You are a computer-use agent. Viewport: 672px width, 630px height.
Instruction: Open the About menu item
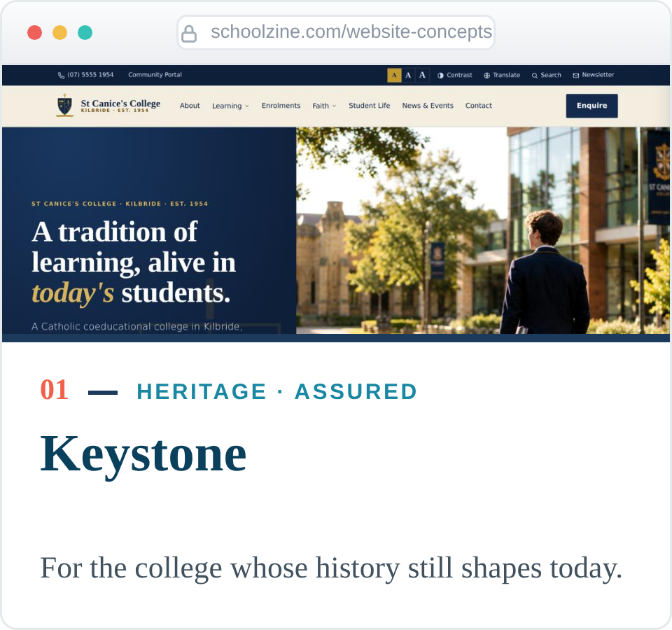(190, 106)
